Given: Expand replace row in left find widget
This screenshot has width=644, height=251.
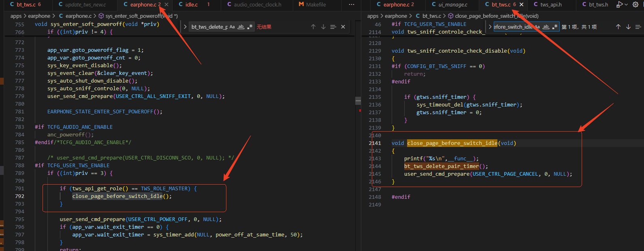Looking at the screenshot, I should (185, 27).
